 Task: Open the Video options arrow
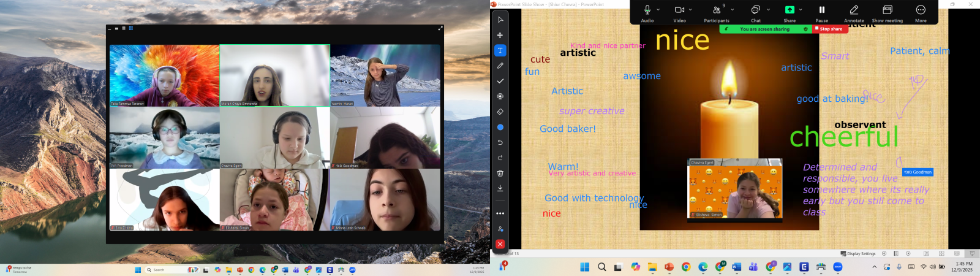pos(690,10)
